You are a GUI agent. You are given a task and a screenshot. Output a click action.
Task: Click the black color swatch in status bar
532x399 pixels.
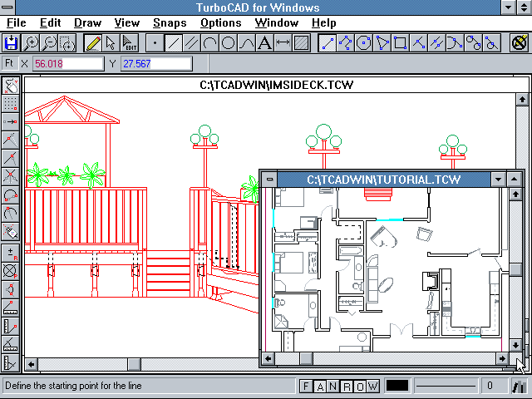pos(397,386)
